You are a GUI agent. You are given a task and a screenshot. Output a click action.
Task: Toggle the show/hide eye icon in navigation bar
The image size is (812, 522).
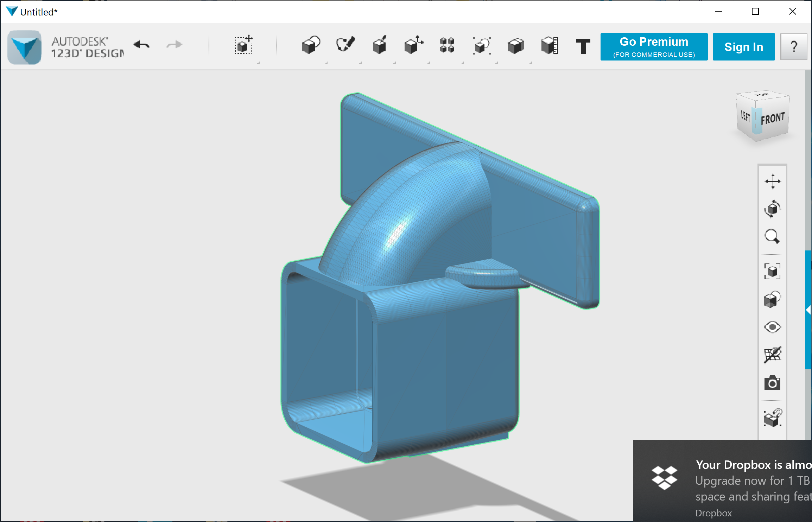point(772,327)
